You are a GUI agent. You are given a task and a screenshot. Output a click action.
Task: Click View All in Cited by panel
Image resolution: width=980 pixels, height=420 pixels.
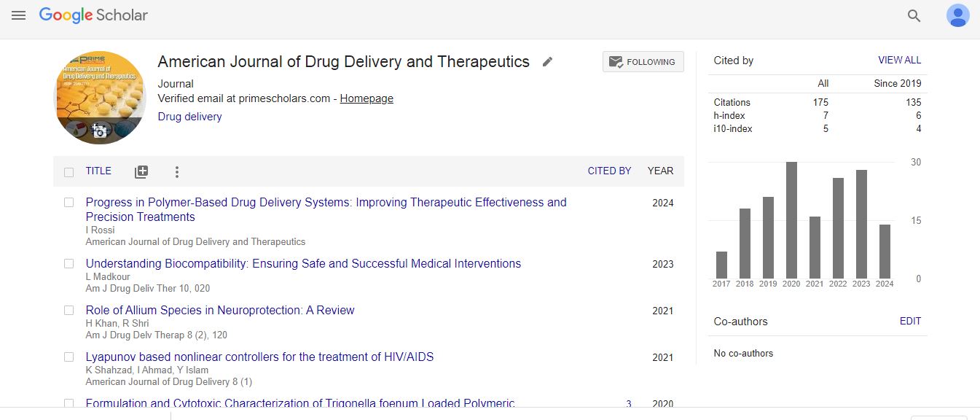899,61
